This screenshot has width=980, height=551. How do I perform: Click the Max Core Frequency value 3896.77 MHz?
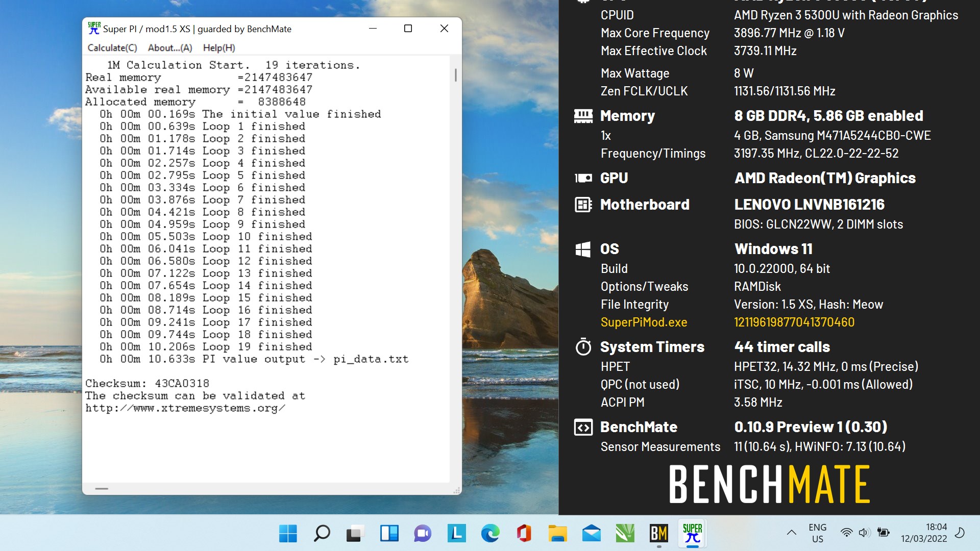[789, 33]
